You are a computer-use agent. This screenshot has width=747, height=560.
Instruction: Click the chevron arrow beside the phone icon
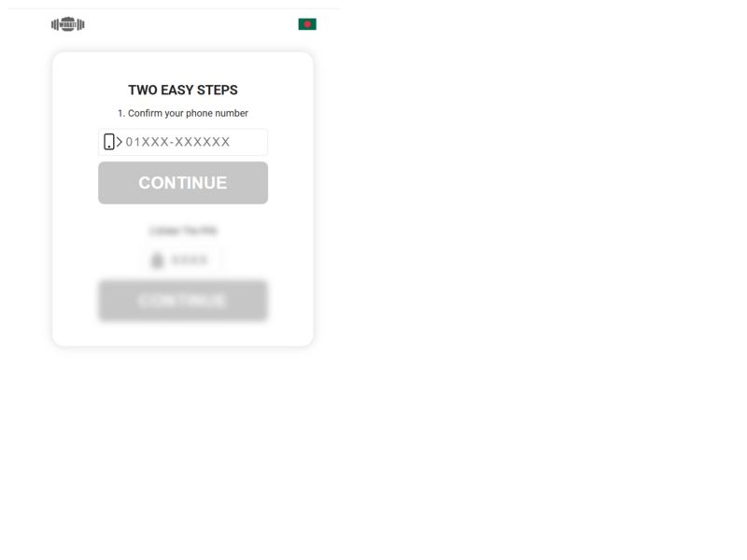(x=120, y=142)
